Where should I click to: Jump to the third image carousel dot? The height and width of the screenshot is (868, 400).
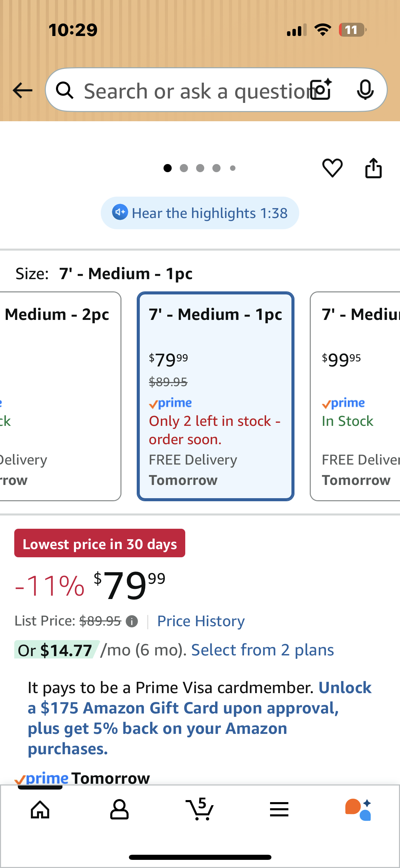(200, 168)
